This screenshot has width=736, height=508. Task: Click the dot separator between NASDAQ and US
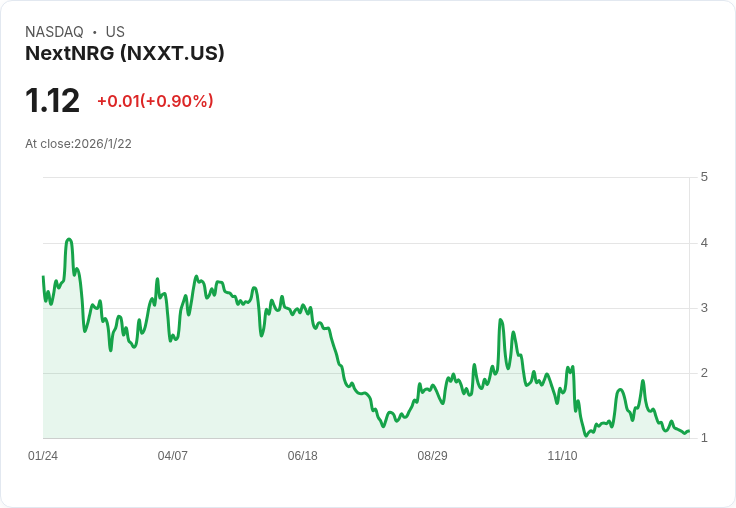(94, 32)
